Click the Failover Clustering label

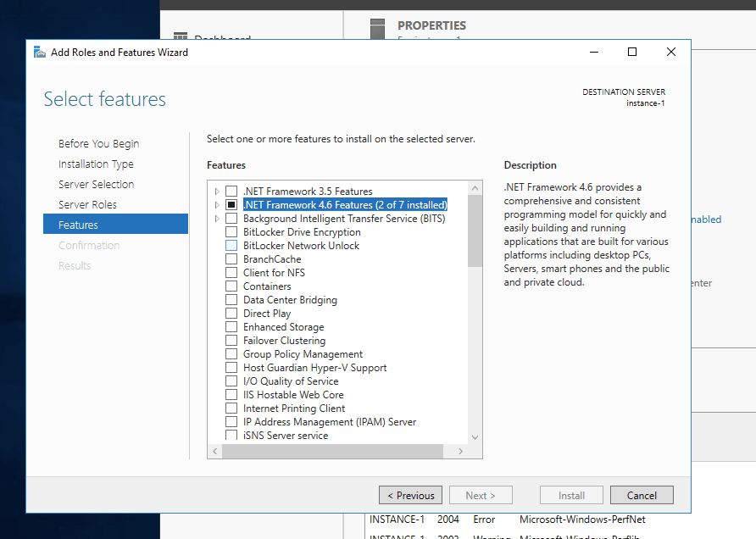(x=285, y=341)
